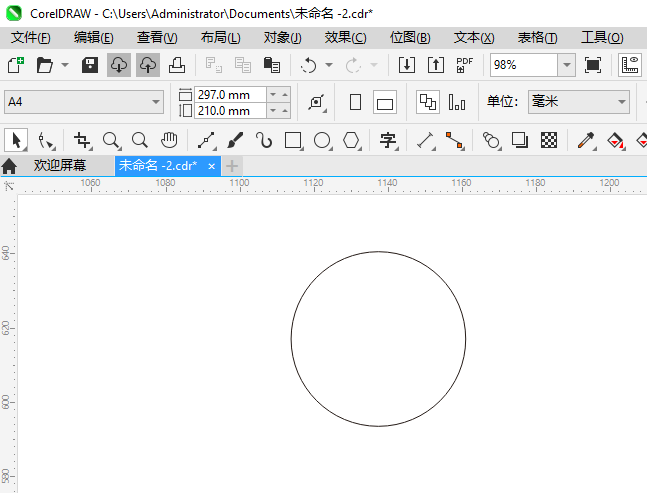Click the page width 297.0 mm field
647x493 pixels.
coord(230,94)
